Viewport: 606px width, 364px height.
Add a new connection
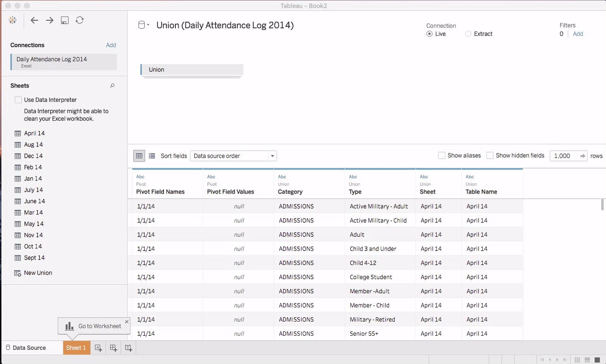[111, 45]
